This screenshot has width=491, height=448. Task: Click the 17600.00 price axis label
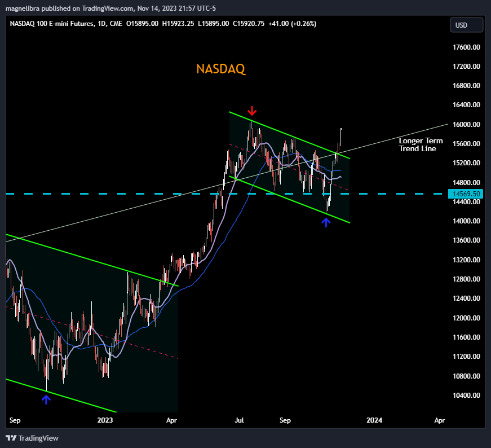coord(466,47)
